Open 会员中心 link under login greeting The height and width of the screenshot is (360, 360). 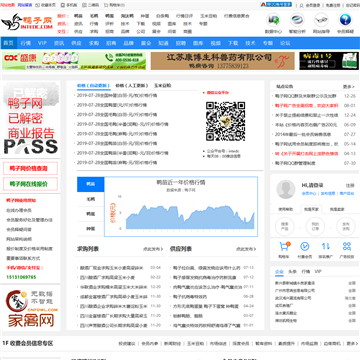[309, 193]
